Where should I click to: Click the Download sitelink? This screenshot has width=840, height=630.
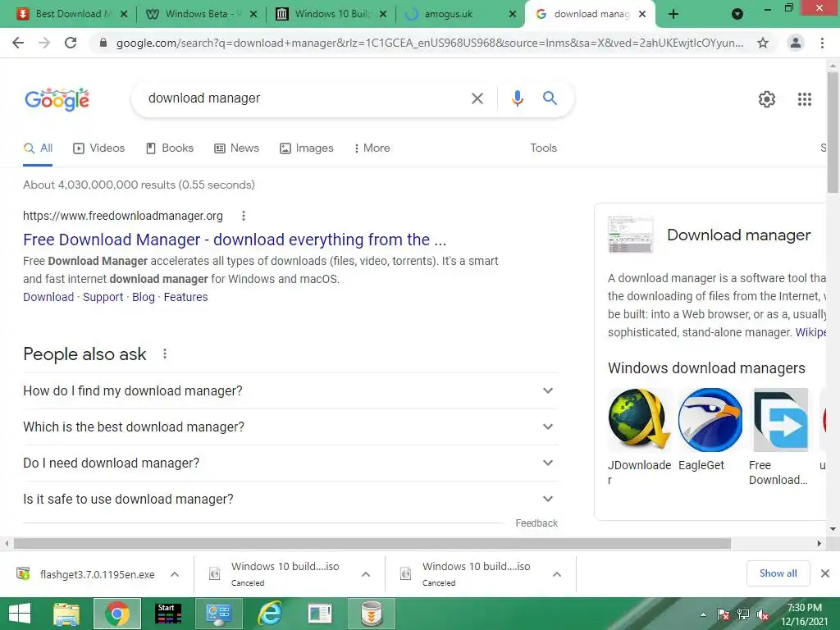click(x=48, y=297)
